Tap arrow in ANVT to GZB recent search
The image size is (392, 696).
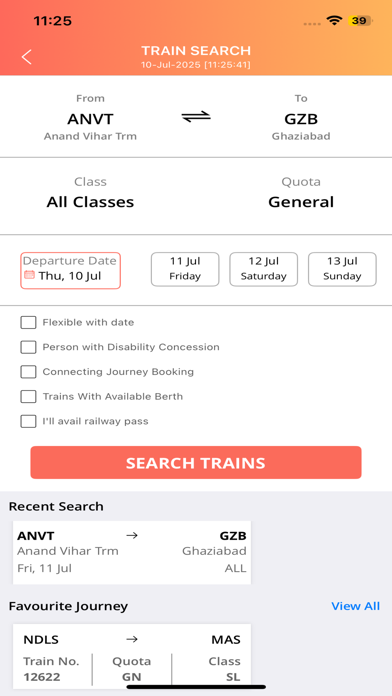pyautogui.click(x=132, y=536)
